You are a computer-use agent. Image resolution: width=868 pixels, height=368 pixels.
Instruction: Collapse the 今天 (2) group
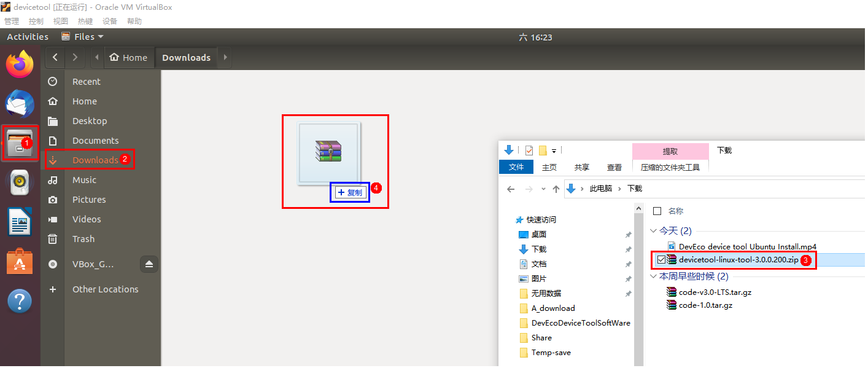(654, 230)
